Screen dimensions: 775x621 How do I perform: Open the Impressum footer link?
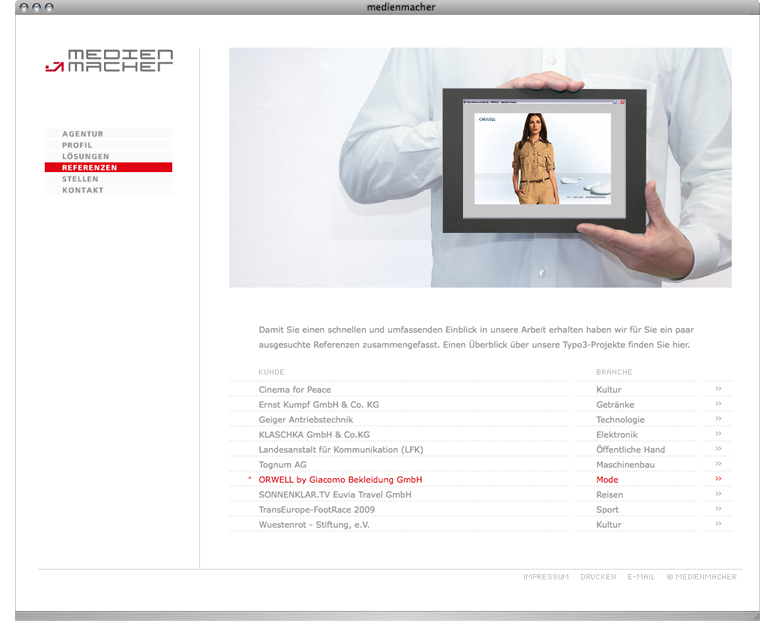tap(546, 577)
